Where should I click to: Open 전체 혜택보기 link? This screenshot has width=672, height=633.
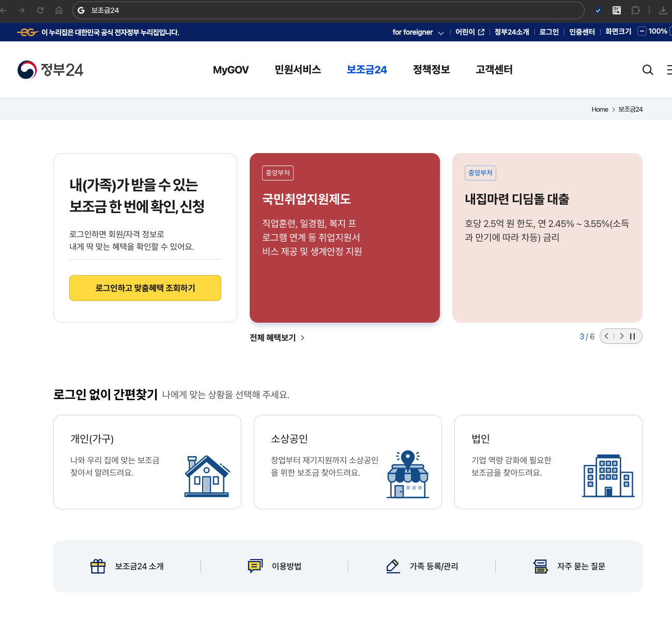[277, 338]
